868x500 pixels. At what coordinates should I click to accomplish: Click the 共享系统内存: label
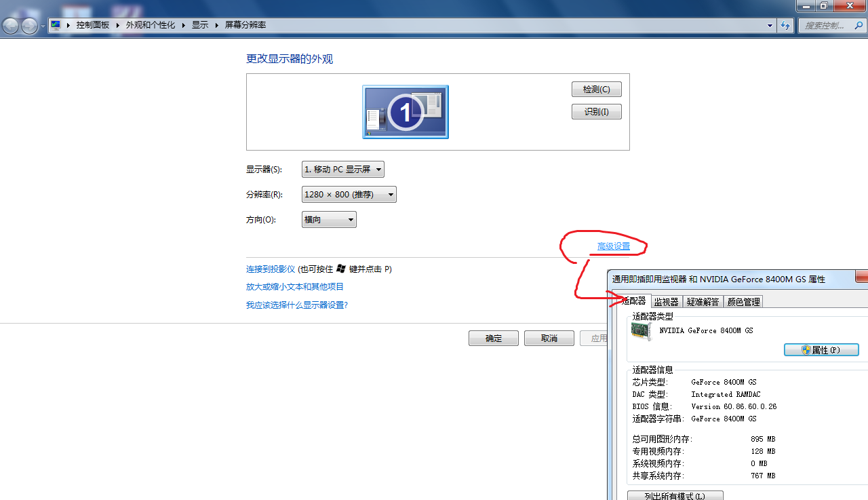[x=658, y=476]
